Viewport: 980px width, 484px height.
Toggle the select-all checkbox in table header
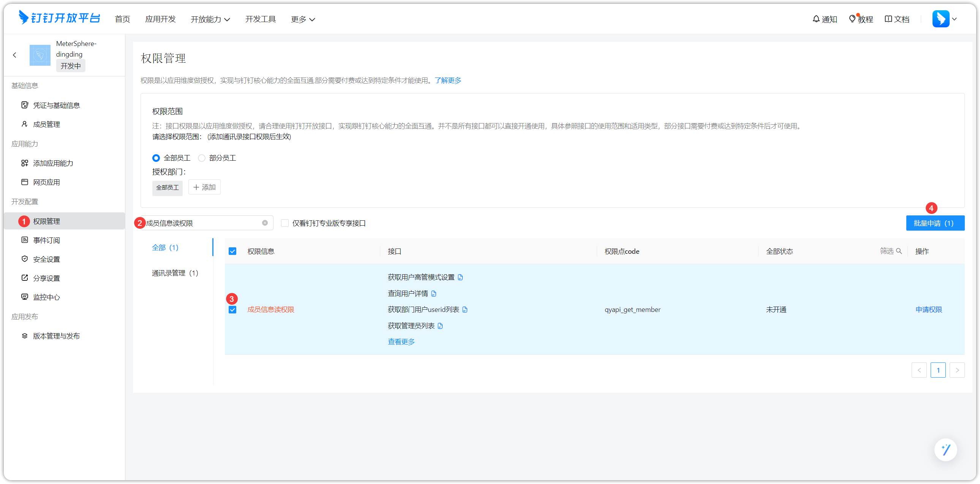[x=232, y=251]
